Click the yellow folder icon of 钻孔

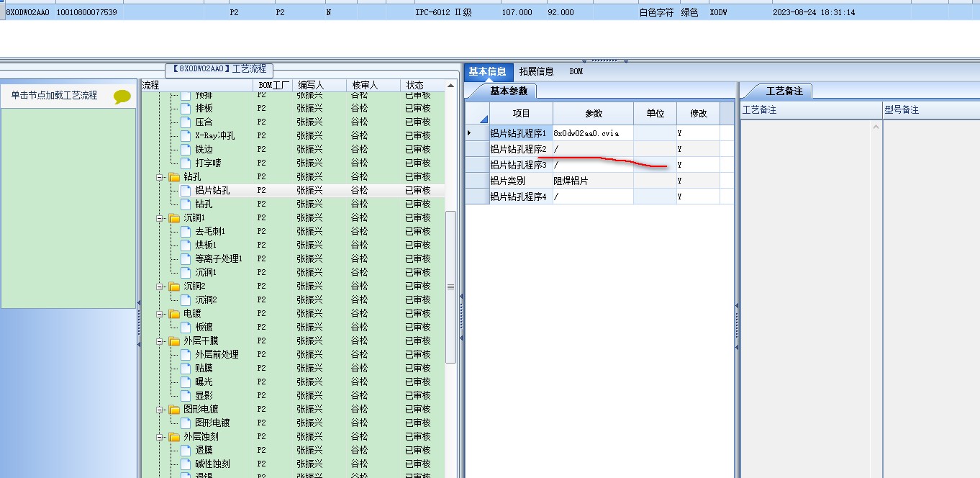[174, 176]
